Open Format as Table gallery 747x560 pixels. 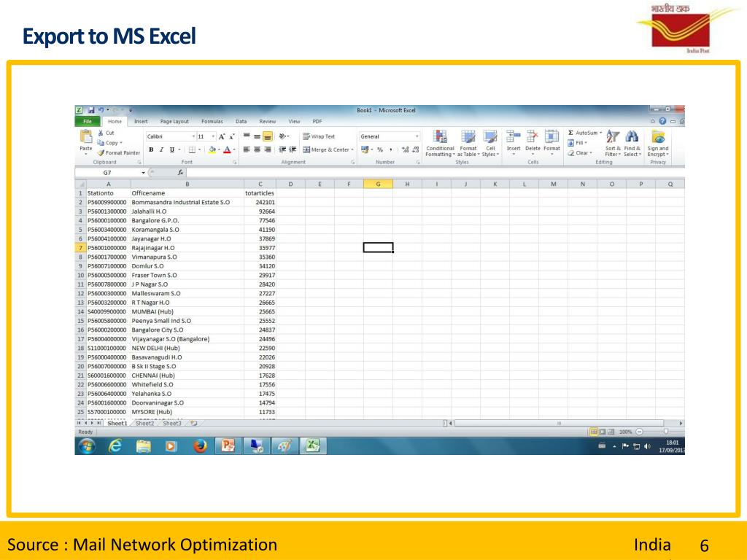(468, 143)
